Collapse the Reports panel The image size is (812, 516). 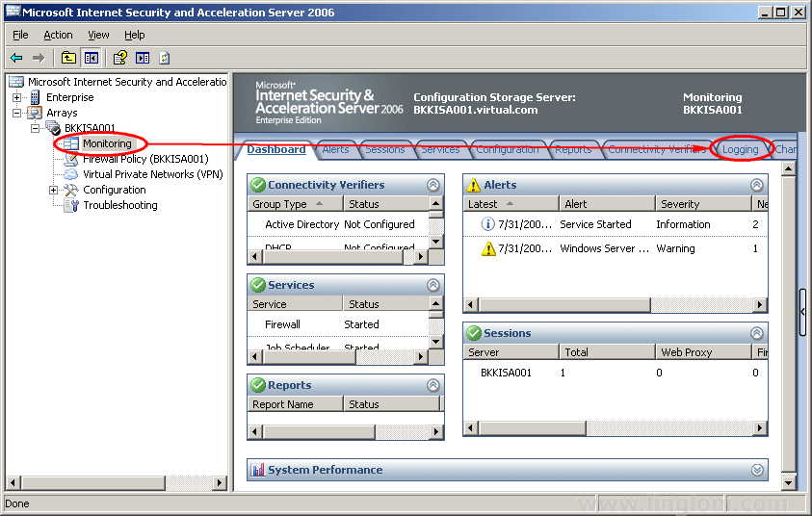(x=433, y=385)
